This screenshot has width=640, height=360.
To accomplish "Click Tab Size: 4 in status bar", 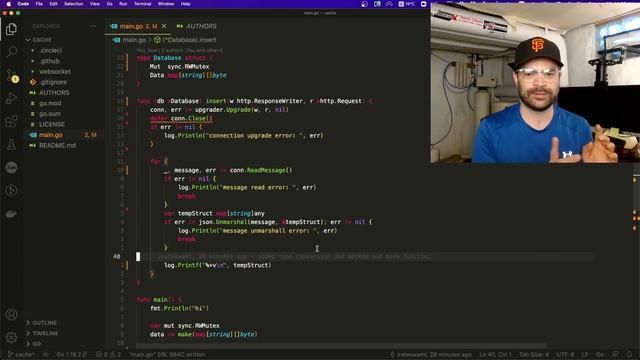I will 534,354.
